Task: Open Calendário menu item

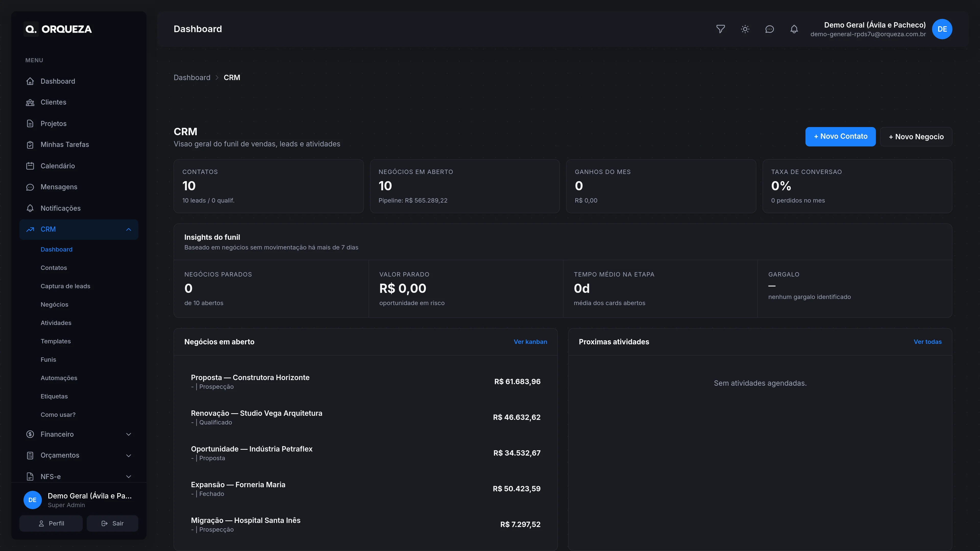Action: click(79, 166)
